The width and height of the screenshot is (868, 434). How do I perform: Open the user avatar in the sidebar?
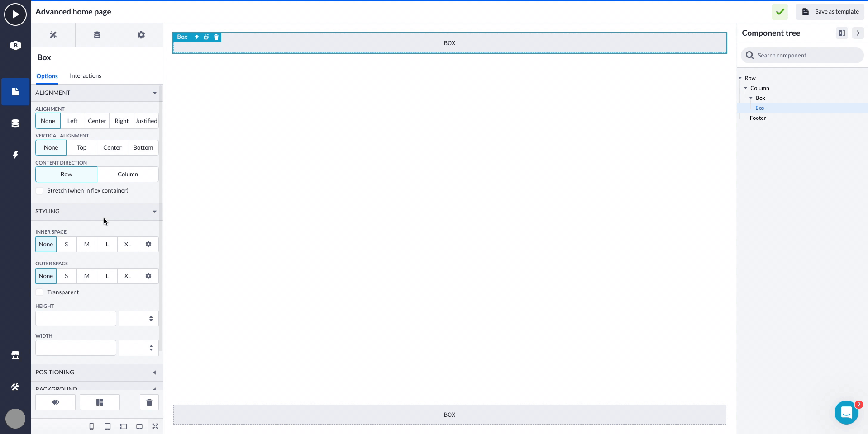pos(15,419)
